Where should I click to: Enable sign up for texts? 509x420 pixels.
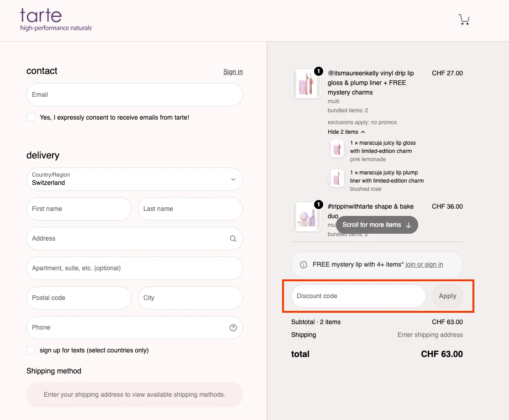(31, 350)
